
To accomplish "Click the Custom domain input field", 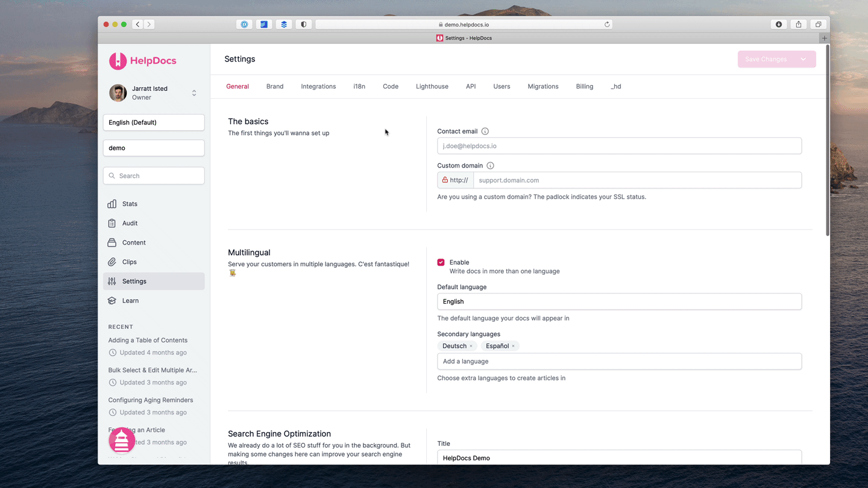I will [637, 180].
